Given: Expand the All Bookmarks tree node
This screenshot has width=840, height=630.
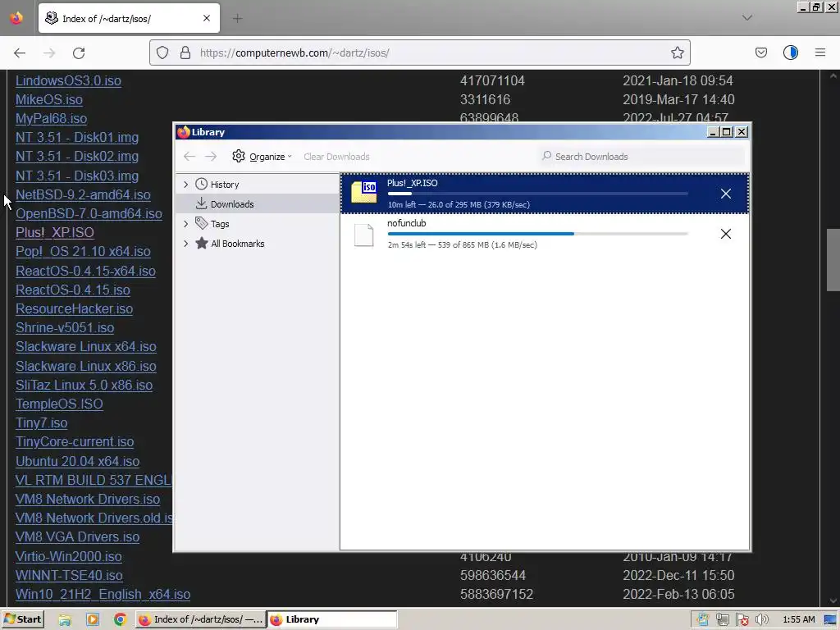Looking at the screenshot, I should pos(186,244).
